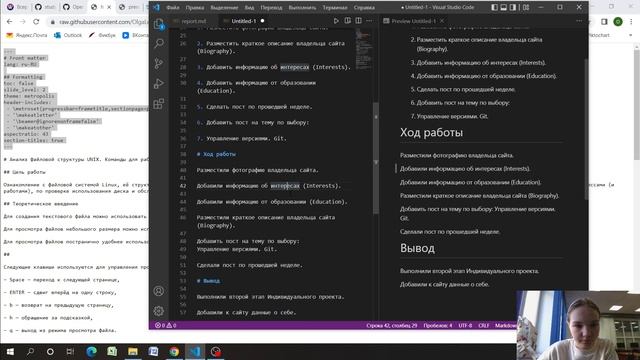640x360 pixels.
Task: Open the Вид menu
Action: coord(249,8)
